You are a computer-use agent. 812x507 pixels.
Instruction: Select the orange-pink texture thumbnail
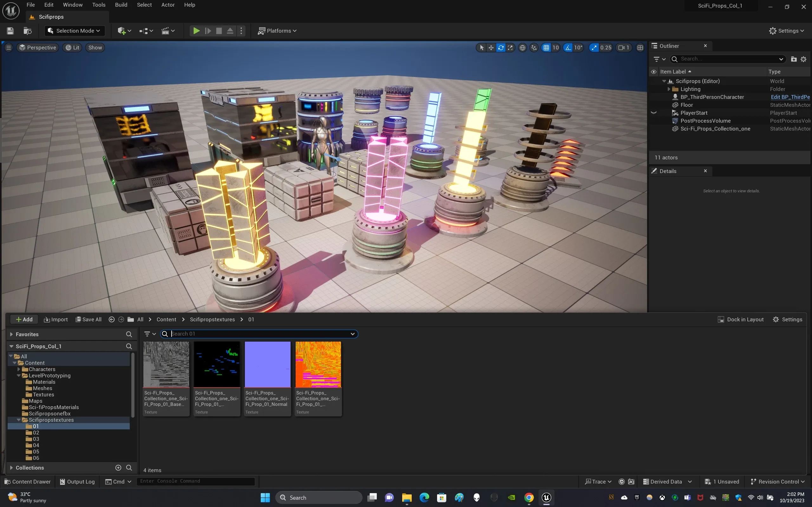click(318, 364)
